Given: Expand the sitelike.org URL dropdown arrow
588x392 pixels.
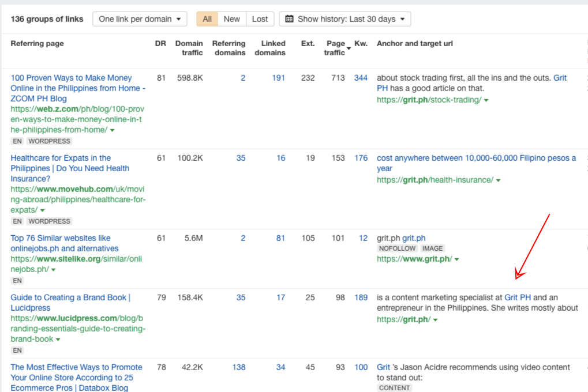Looking at the screenshot, I should pyautogui.click(x=54, y=270).
